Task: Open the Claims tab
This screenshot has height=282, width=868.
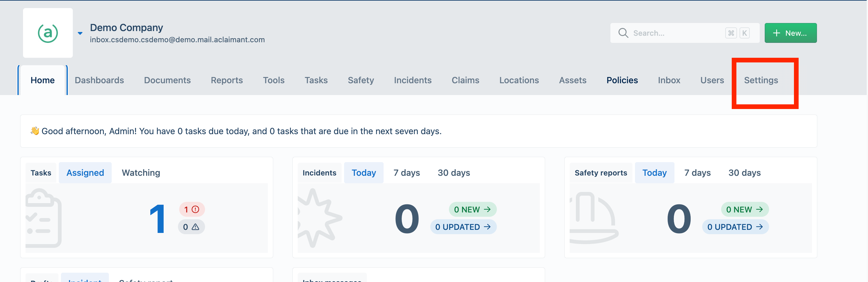Action: [465, 80]
